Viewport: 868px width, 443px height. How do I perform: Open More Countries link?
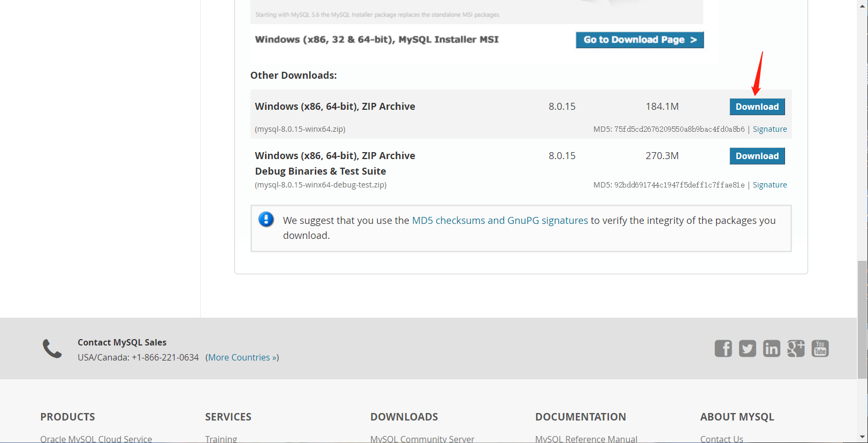242,357
